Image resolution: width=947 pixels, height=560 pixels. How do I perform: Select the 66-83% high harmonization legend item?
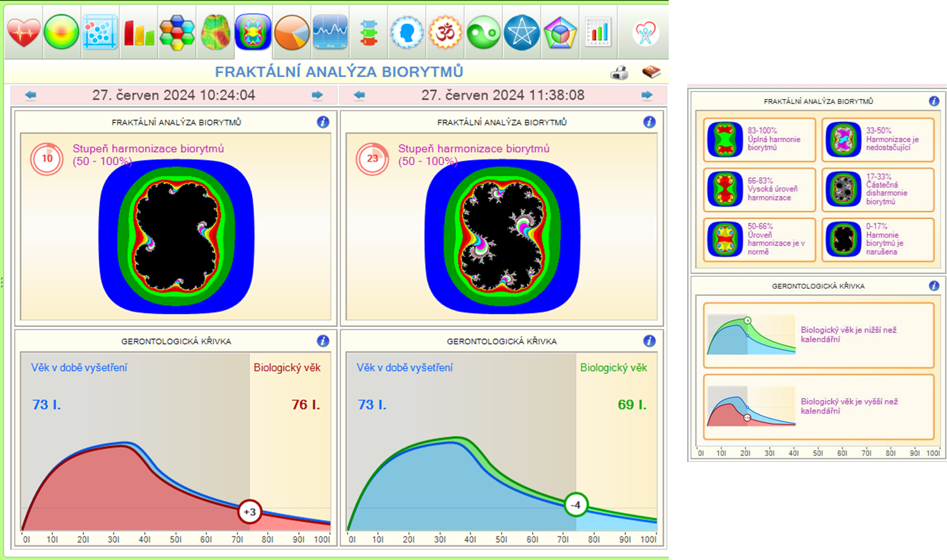pos(759,190)
